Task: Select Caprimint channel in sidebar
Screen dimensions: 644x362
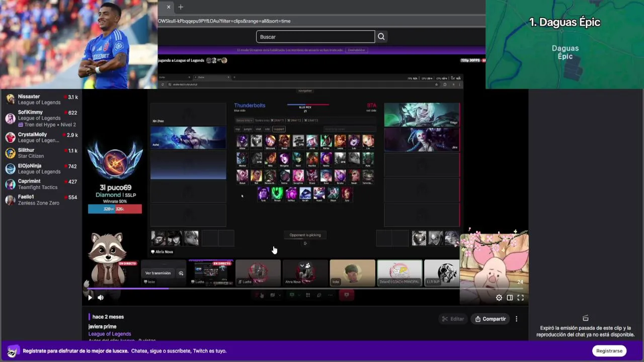Action: 41,184
